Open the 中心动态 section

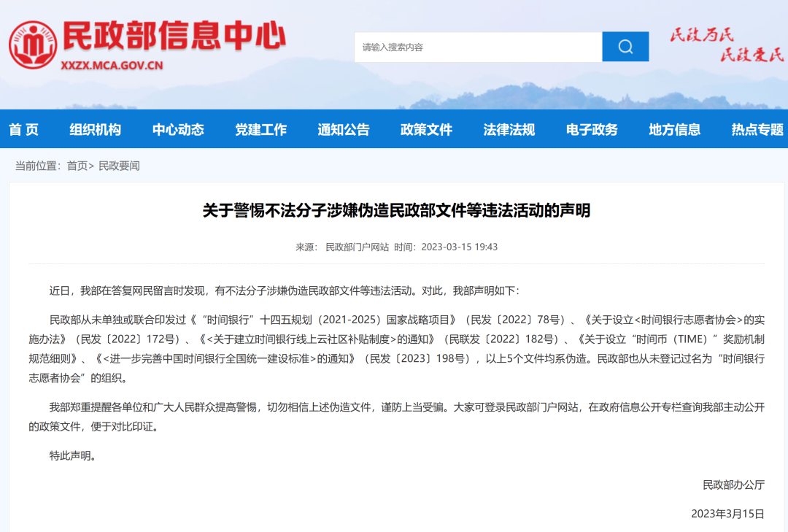coord(178,129)
